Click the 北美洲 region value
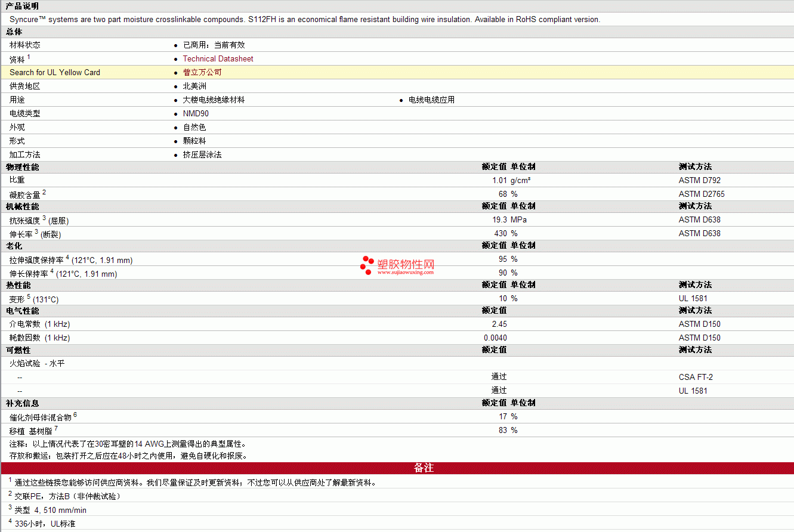794x532 pixels. pyautogui.click(x=194, y=86)
